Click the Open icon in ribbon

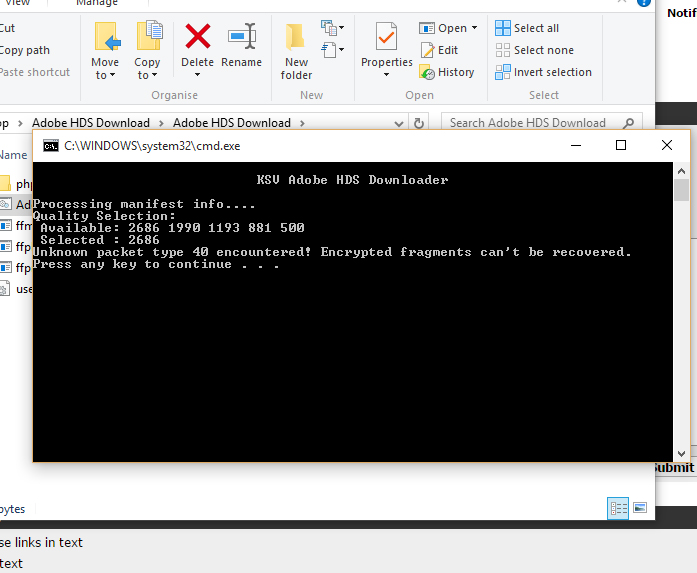tap(427, 28)
